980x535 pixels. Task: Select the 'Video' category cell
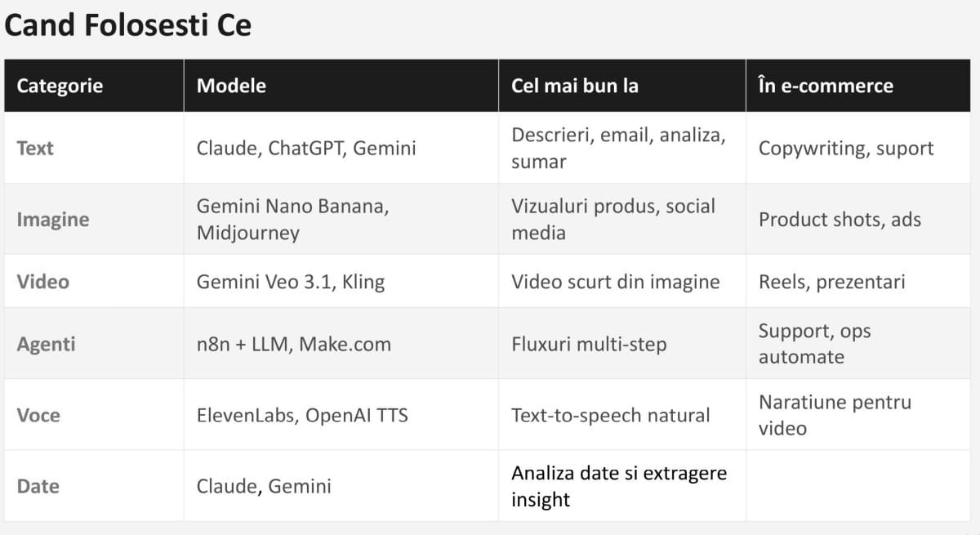43,282
